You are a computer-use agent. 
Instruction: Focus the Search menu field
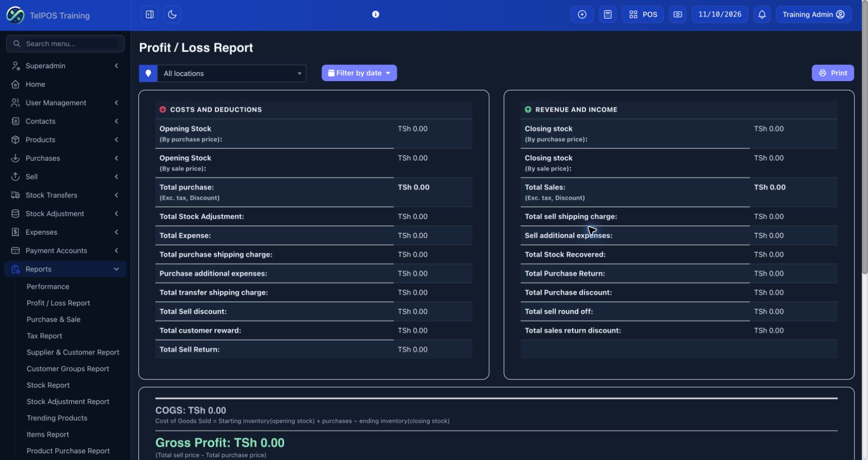(66, 44)
